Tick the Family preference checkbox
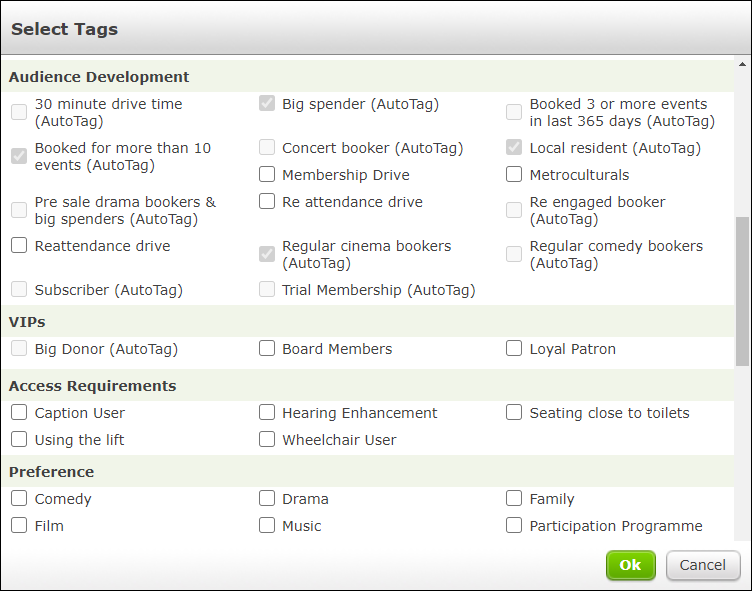This screenshot has width=752, height=591. click(x=514, y=498)
